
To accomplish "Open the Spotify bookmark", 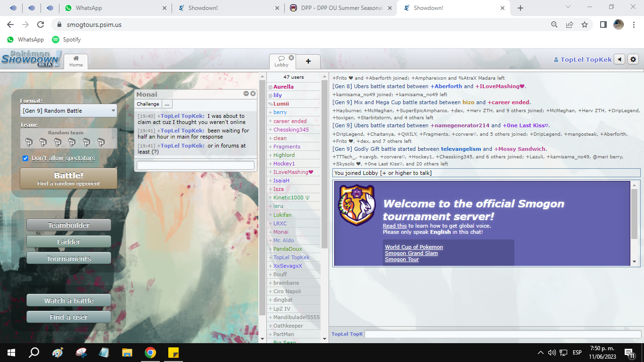I will 66,40.
